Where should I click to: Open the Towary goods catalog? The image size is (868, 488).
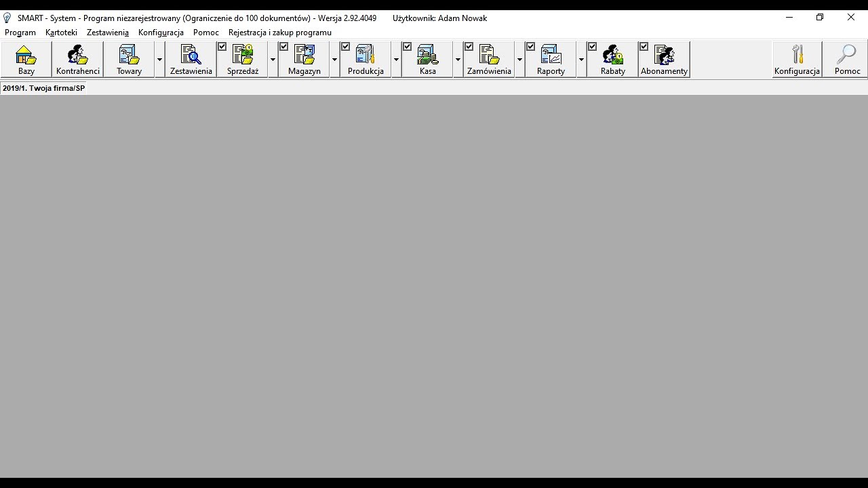[x=129, y=60]
